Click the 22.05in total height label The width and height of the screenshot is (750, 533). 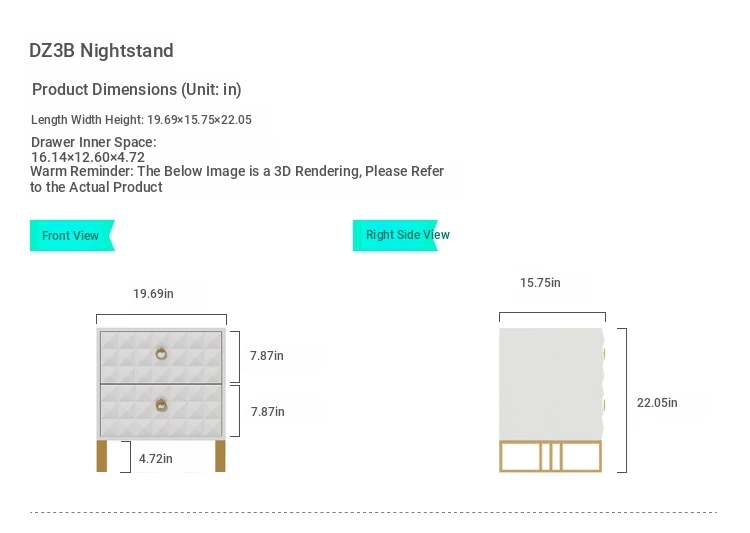coord(657,403)
